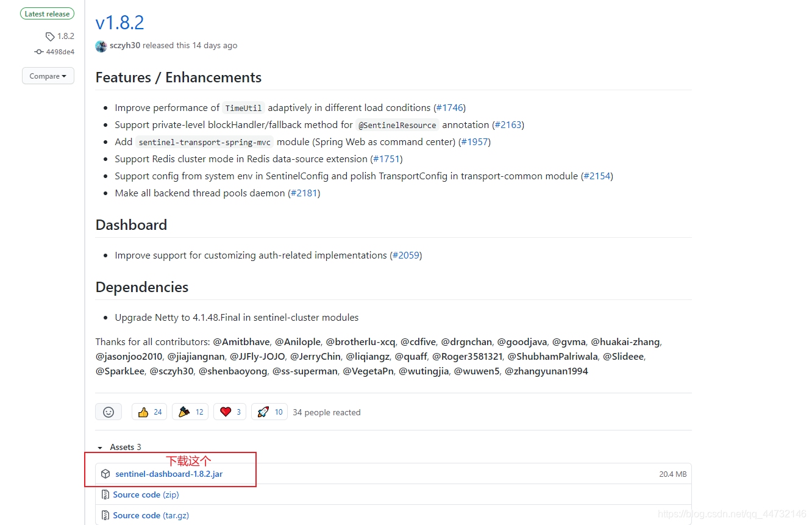Viewport: 812px width, 525px height.
Task: Click the thumbs up reaction with 24
Action: tap(149, 412)
